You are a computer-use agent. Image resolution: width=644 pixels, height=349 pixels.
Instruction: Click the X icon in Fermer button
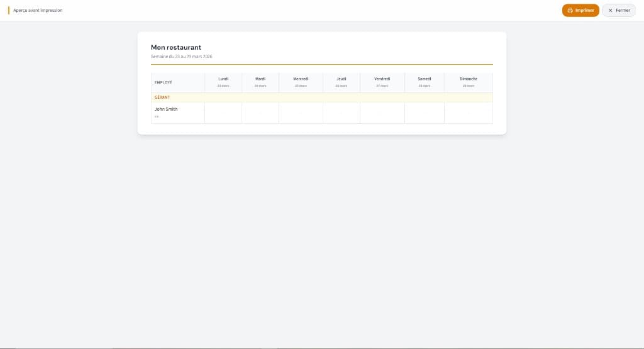(610, 11)
